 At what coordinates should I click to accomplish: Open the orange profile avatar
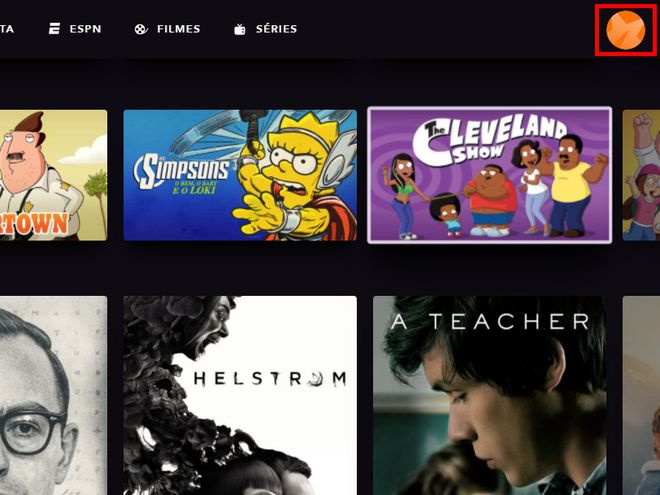click(x=625, y=30)
